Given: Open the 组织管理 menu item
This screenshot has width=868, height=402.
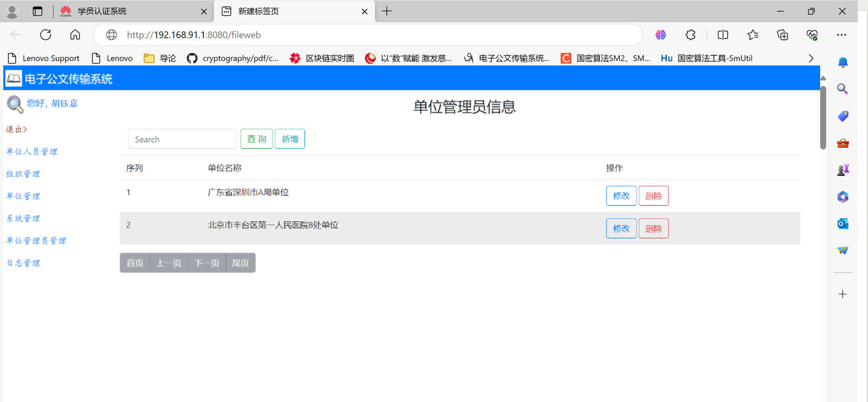Looking at the screenshot, I should coord(23,174).
